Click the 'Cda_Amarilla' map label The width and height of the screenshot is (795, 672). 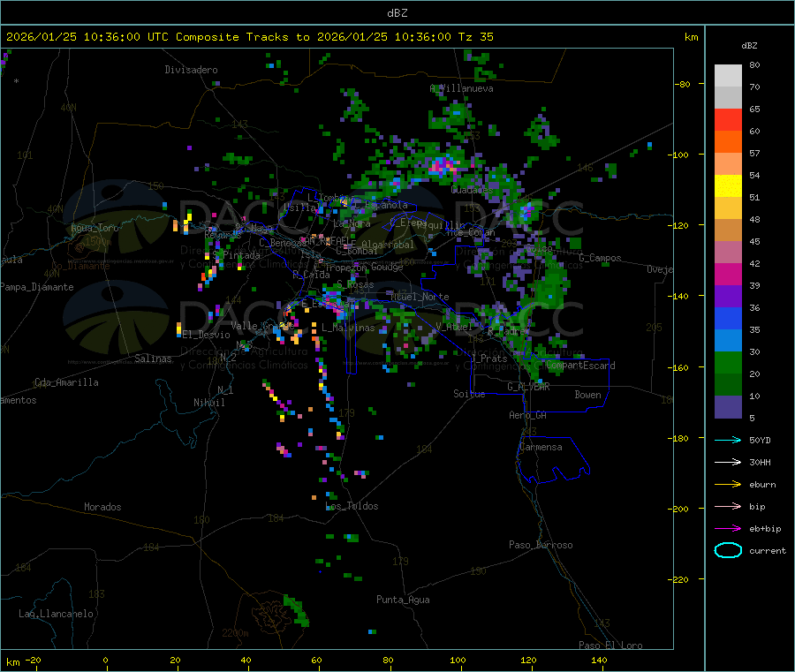[x=66, y=382]
